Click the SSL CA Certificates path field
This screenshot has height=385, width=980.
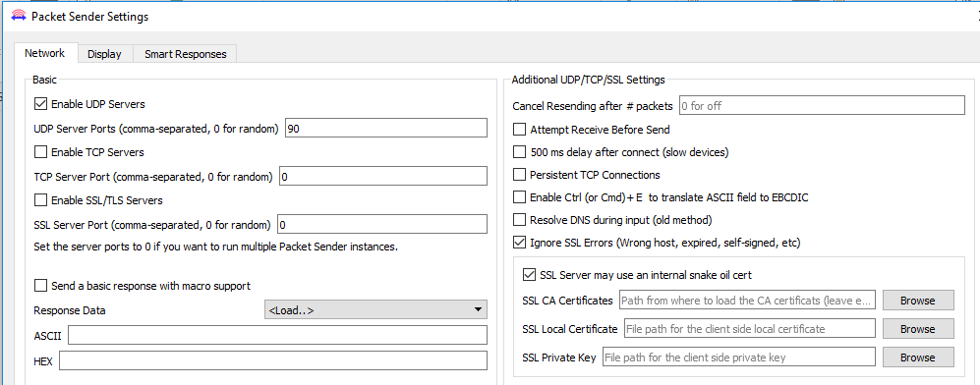(x=747, y=301)
